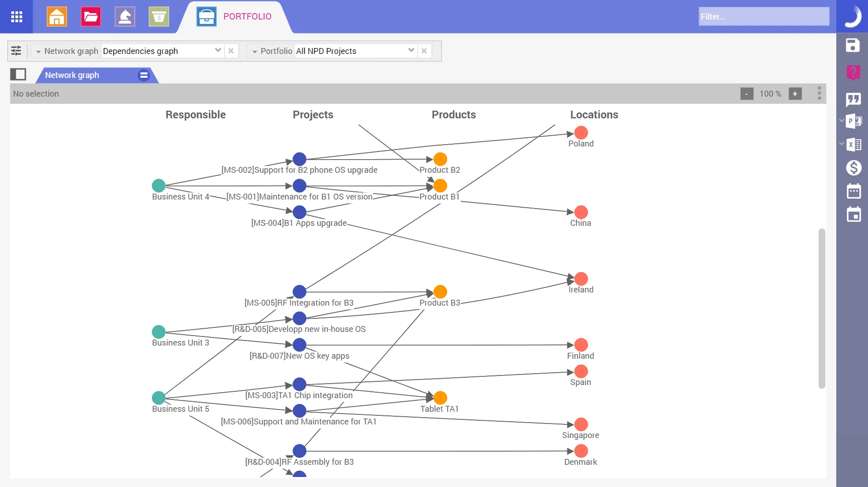Select the home icon in the top bar
The width and height of the screenshot is (868, 487).
[x=57, y=17]
